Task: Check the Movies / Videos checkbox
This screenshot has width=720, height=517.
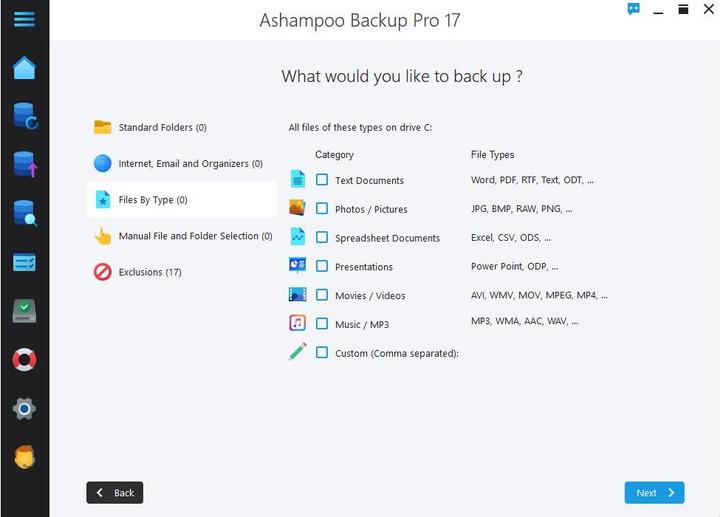Action: (322, 295)
